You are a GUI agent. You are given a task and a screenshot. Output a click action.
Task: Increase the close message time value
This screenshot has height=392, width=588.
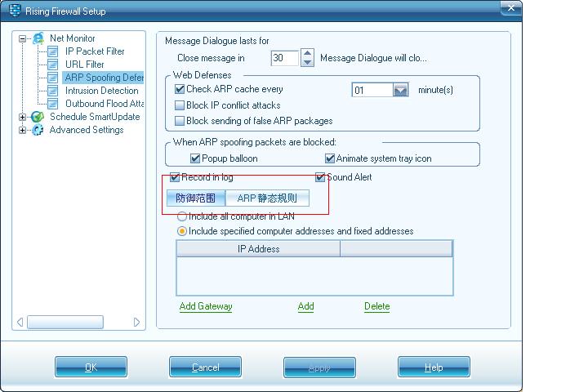tap(308, 53)
